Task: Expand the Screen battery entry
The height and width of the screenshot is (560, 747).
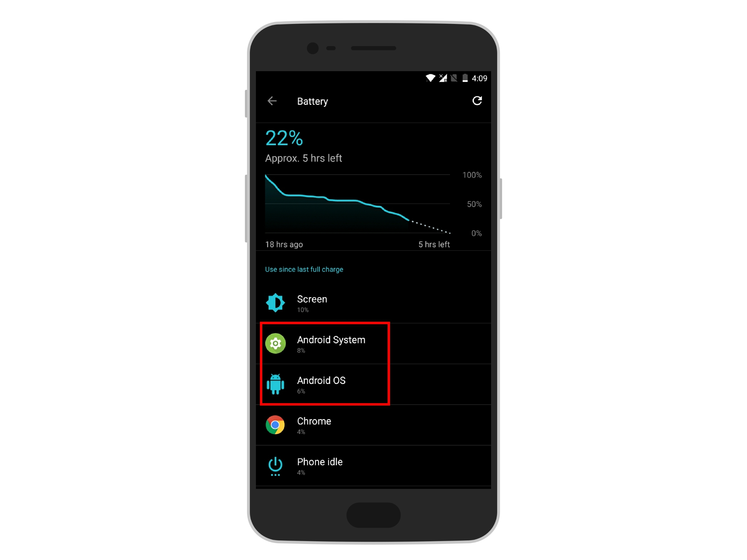Action: (x=373, y=306)
